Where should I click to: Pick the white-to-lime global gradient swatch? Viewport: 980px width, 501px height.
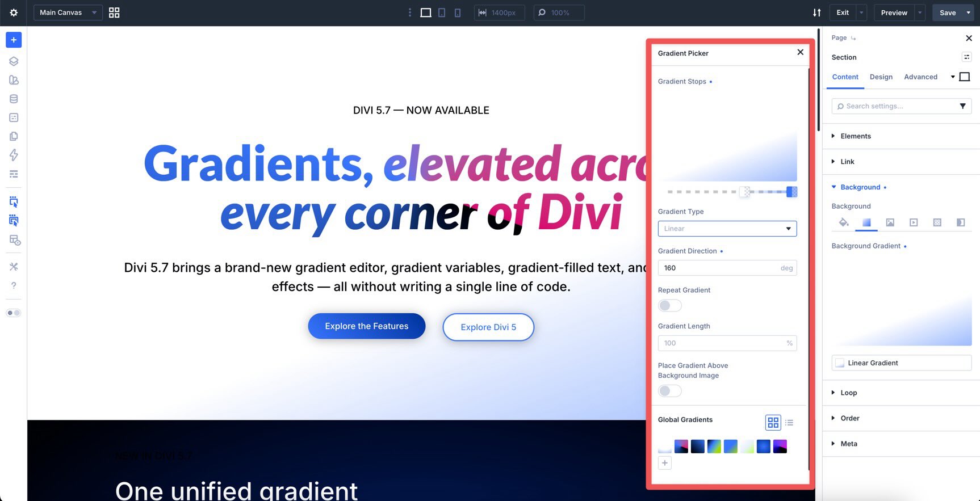747,447
